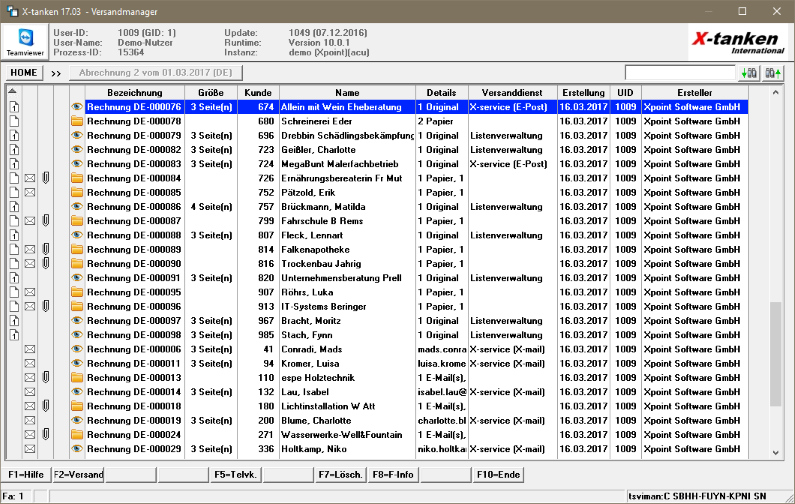Click the F7=Lösch. button
Viewport: 795px width, 504px height.
340,475
